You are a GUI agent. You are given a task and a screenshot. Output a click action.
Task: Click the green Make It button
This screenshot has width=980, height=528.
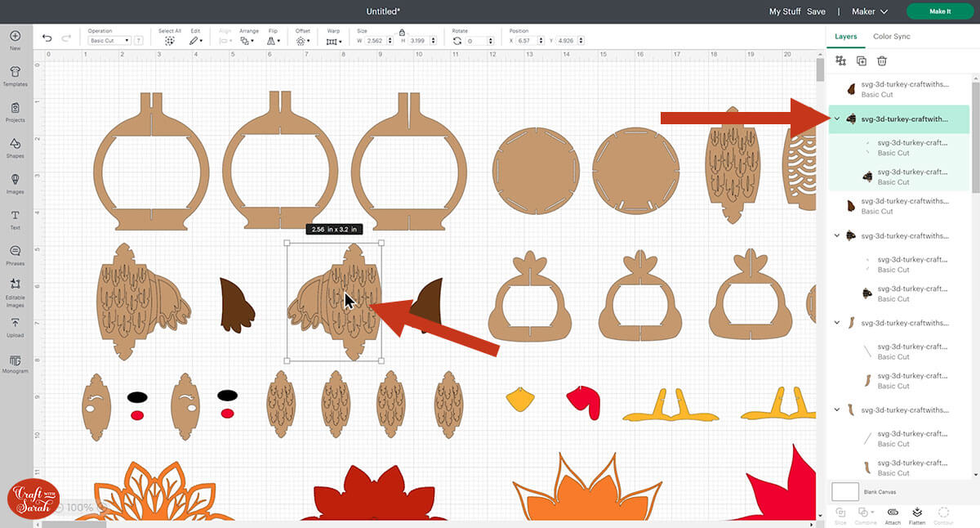[x=939, y=11]
